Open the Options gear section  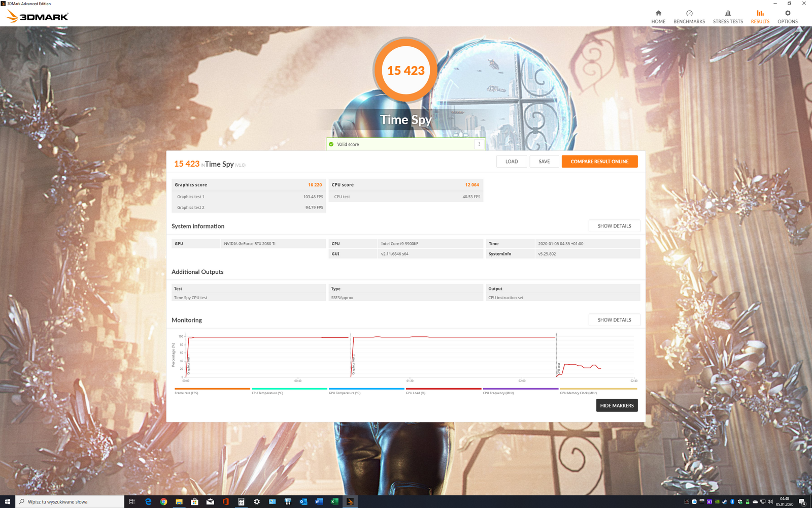point(788,17)
